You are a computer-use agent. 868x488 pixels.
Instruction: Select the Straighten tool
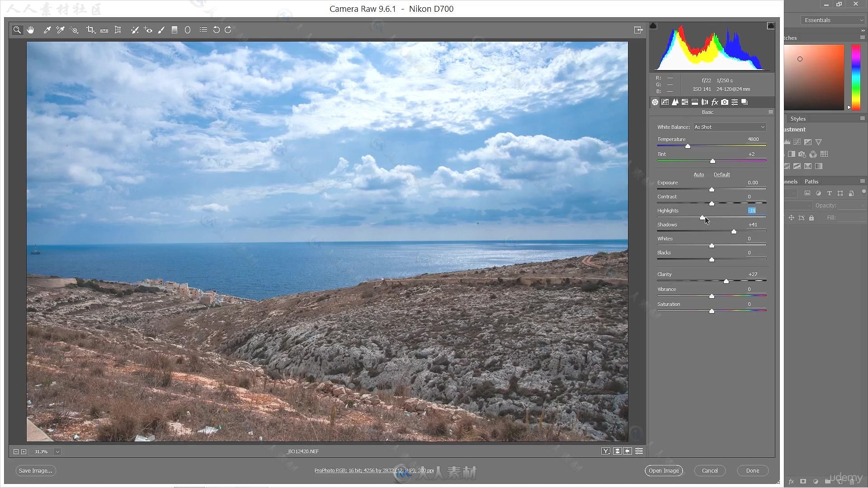pyautogui.click(x=104, y=30)
